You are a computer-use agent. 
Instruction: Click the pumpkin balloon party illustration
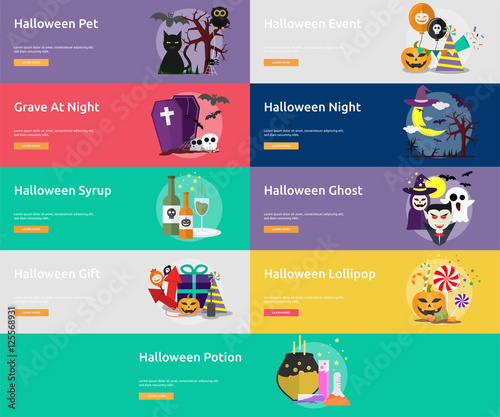(x=439, y=38)
